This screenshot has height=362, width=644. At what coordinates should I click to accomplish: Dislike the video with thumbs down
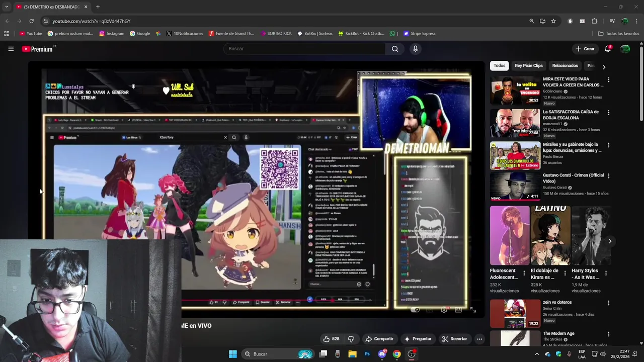[351, 339]
